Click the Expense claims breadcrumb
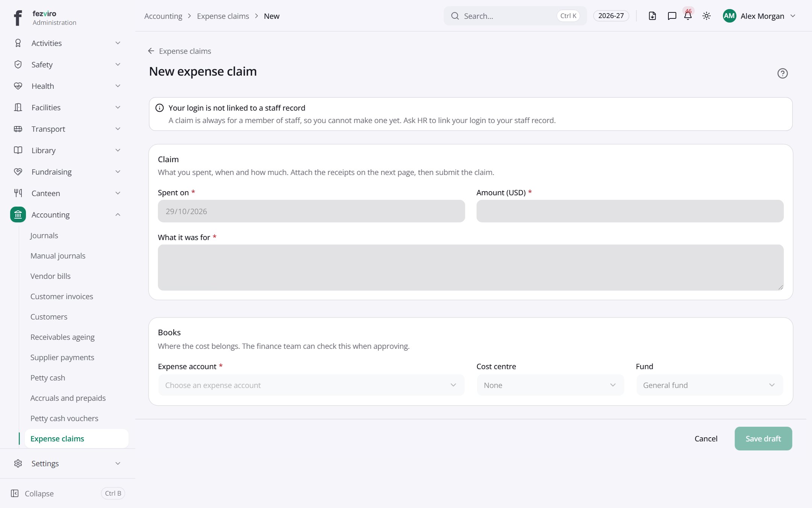This screenshot has width=812, height=508. point(223,16)
